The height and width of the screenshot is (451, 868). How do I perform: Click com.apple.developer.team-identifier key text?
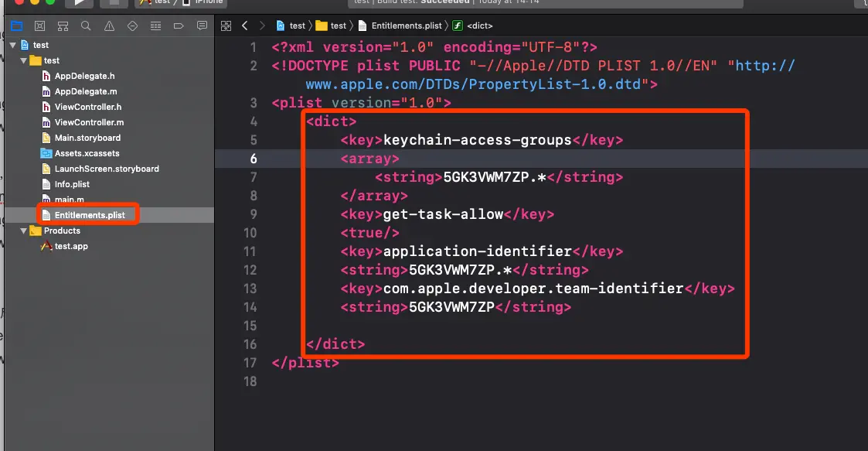(x=533, y=289)
